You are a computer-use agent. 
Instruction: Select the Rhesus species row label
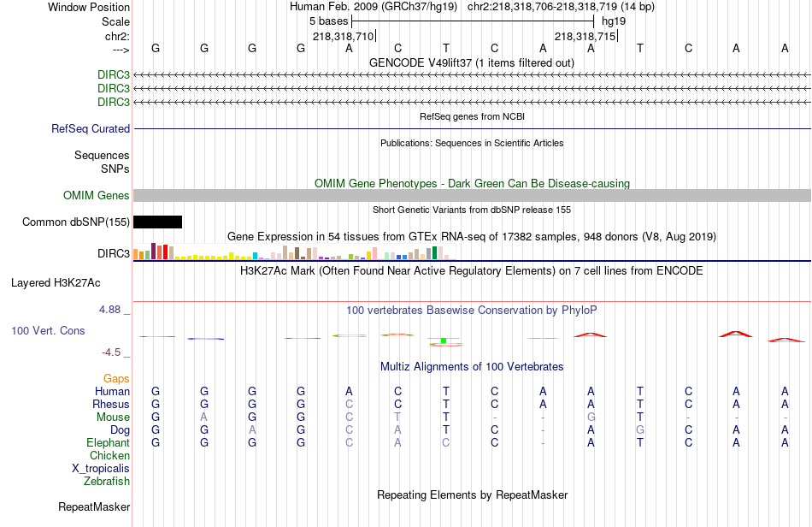(111, 404)
